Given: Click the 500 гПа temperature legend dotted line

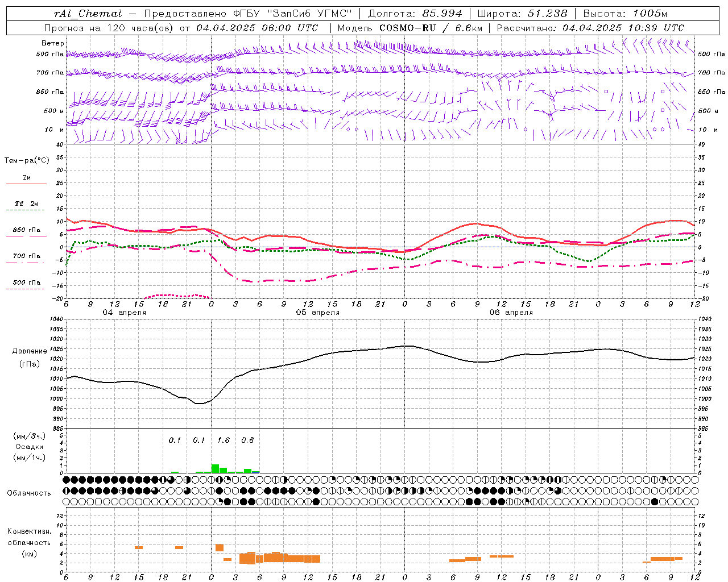Looking at the screenshot, I should click(26, 289).
